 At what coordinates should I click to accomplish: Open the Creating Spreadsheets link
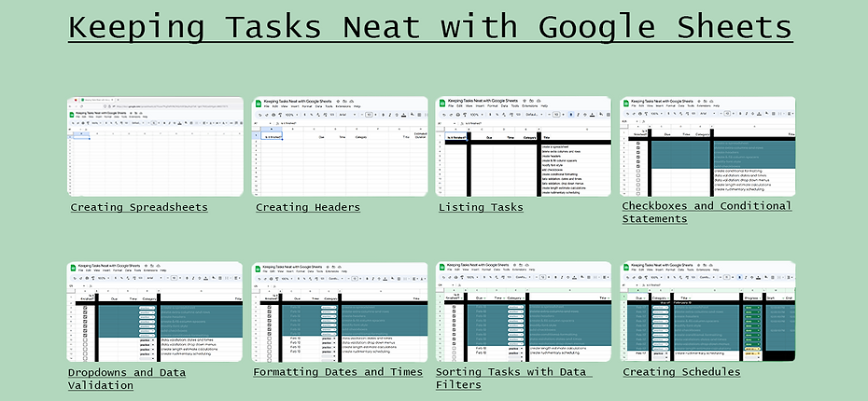(139, 207)
